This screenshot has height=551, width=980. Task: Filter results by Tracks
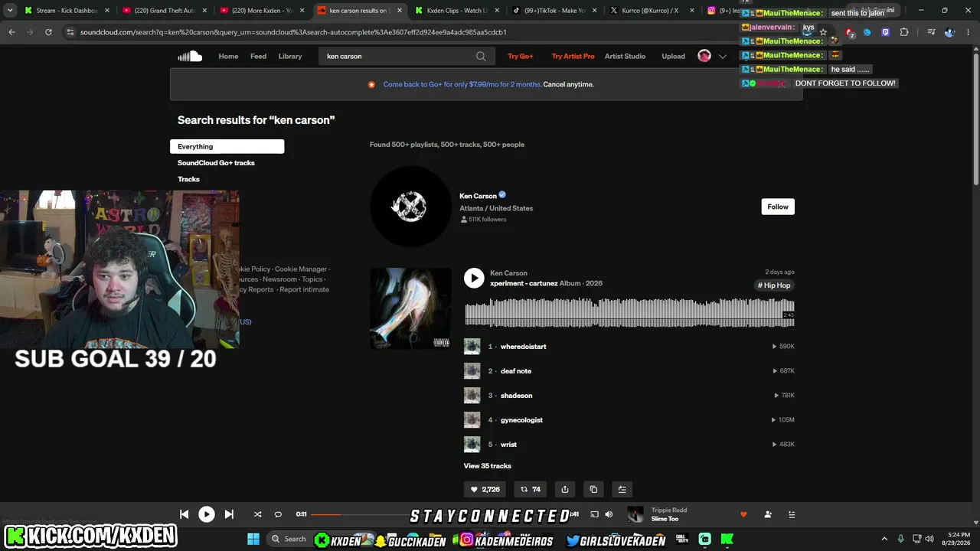(188, 179)
